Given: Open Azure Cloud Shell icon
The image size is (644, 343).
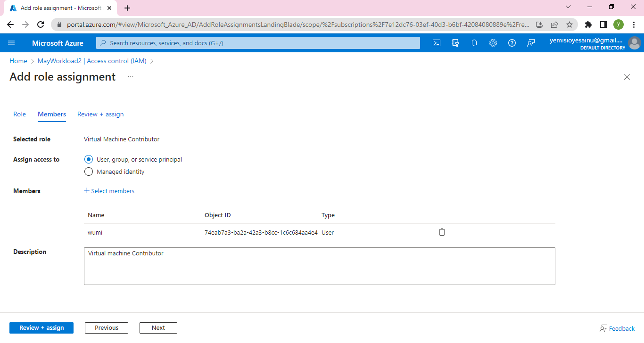Looking at the screenshot, I should coord(437,43).
